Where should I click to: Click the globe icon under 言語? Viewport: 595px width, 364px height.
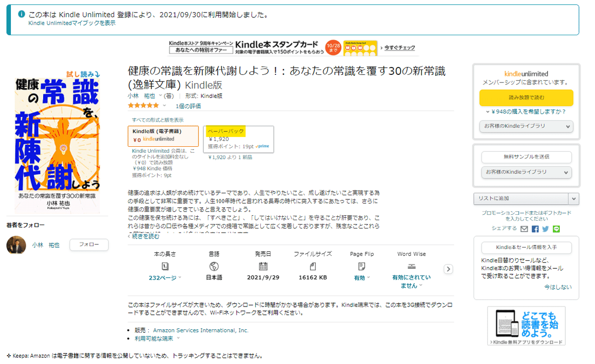point(213,265)
